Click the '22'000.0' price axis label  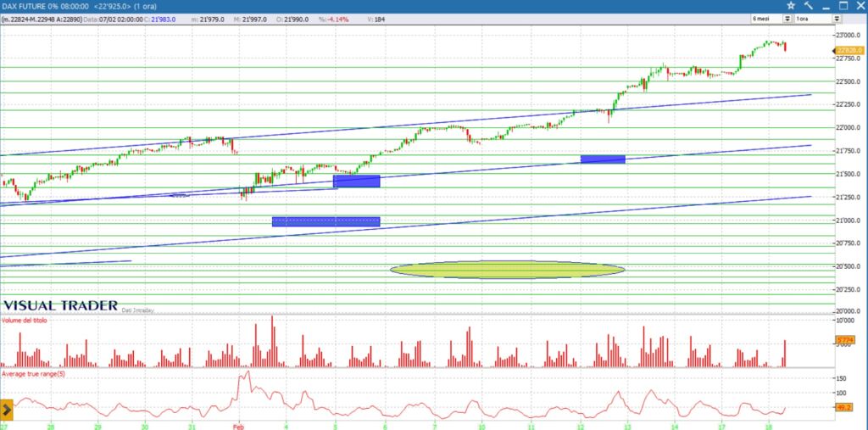[848, 127]
